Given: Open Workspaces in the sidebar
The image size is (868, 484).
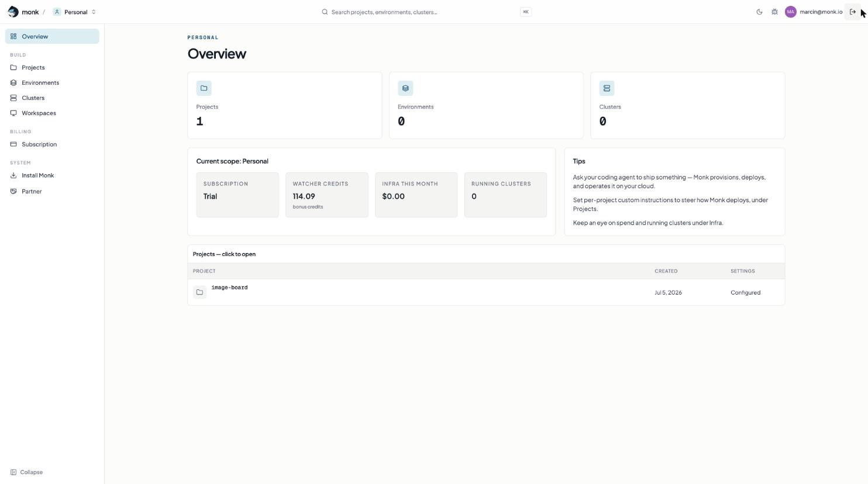Looking at the screenshot, I should click(x=52, y=113).
